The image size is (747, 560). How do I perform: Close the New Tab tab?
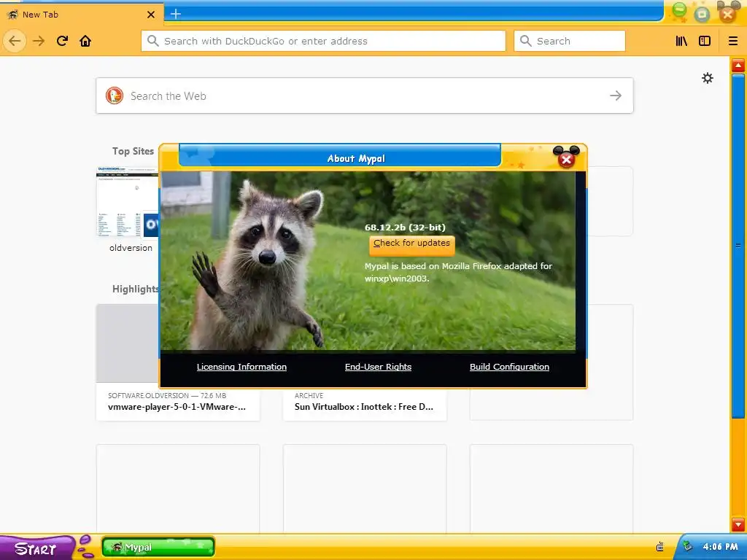[151, 15]
